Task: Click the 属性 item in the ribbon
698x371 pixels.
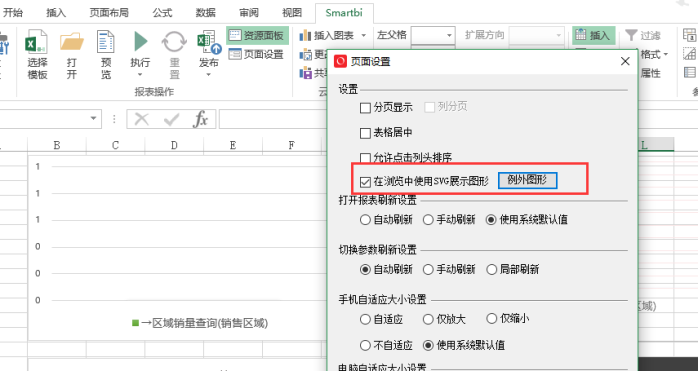Action: (650, 73)
